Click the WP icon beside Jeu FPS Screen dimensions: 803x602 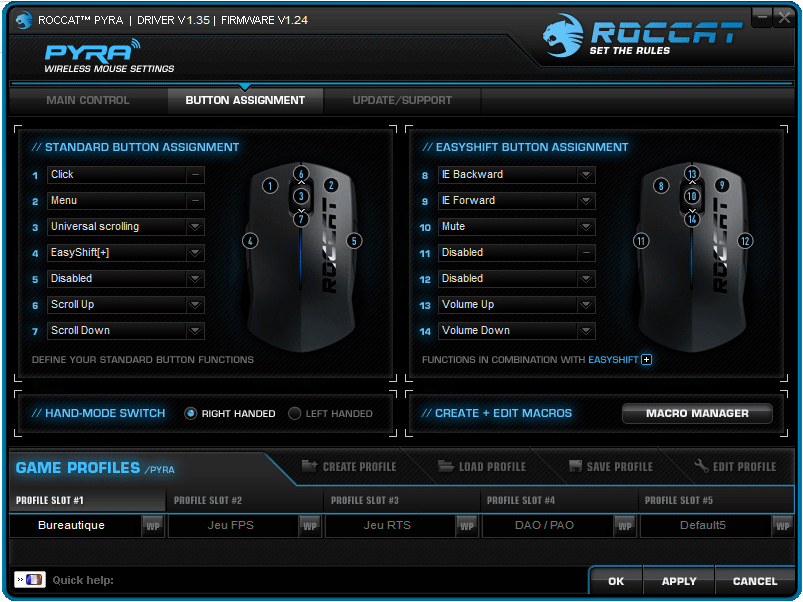(x=310, y=525)
